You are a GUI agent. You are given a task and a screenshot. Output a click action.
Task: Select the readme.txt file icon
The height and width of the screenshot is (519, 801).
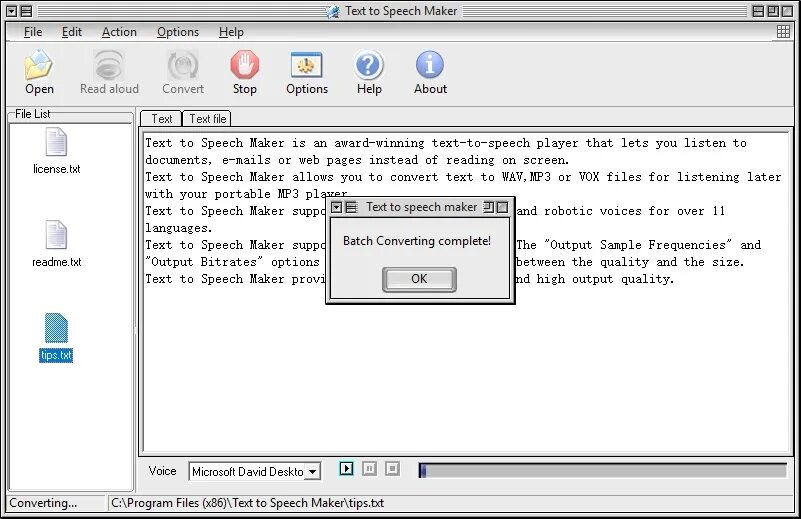[56, 234]
